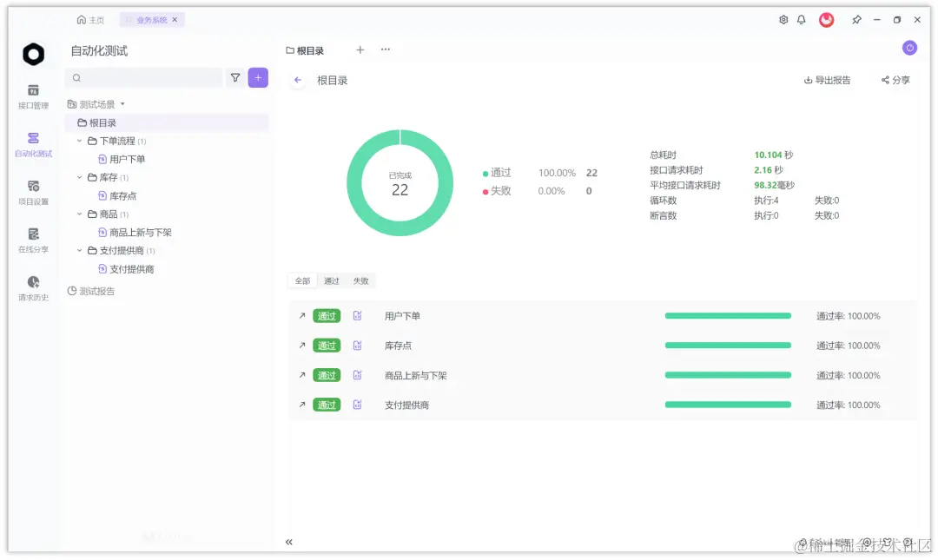Click the progress bar for 商品上新与下架
Screen dimensions: 938x560
[x=728, y=375]
